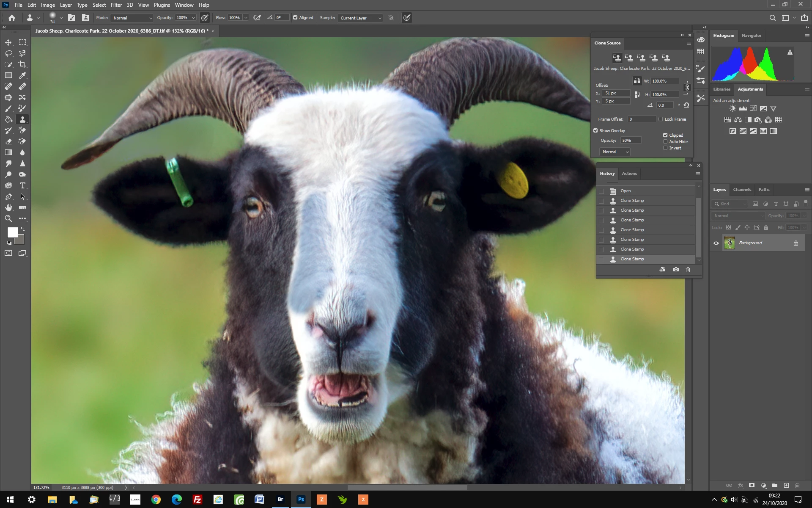
Task: Select the Open state in History
Action: click(x=625, y=191)
